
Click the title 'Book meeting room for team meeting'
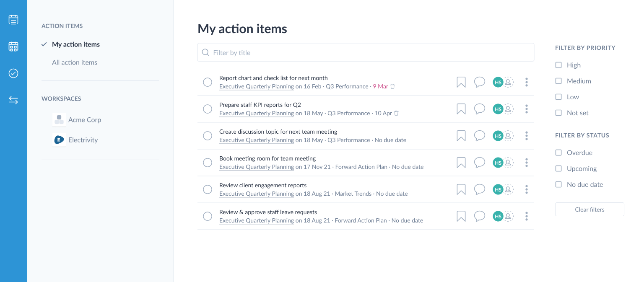coord(267,158)
